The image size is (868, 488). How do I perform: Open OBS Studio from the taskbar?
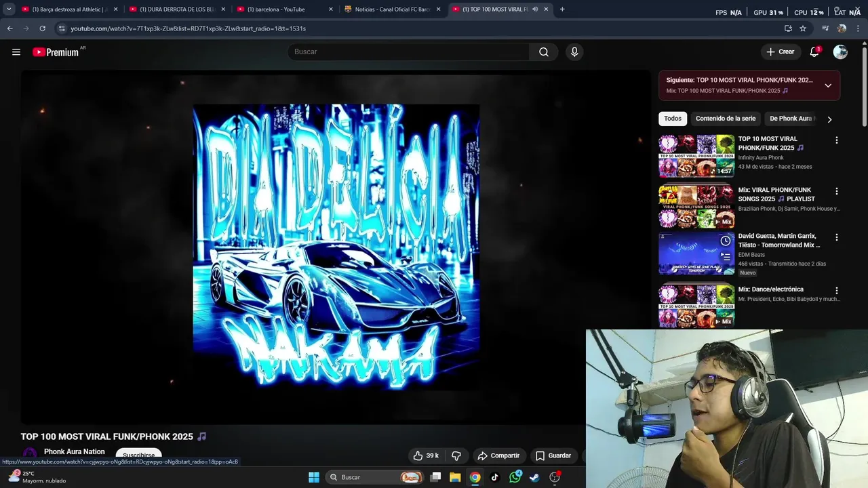pos(555,477)
